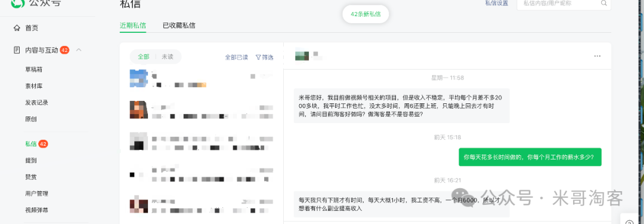The width and height of the screenshot is (644, 224).
Task: Open the conversation with gray-black avatar
Action: [x=202, y=141]
